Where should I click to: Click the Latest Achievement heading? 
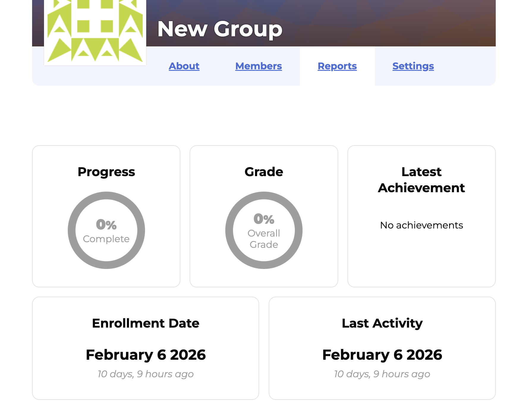pyautogui.click(x=421, y=180)
